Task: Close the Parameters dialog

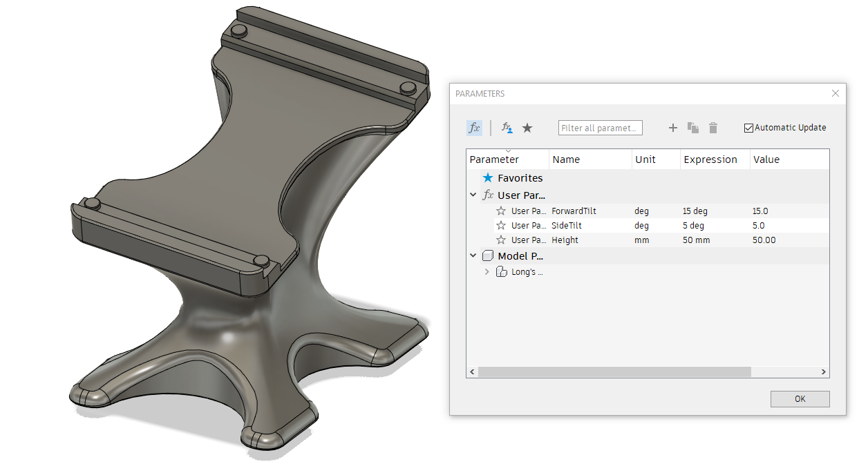Action: tap(836, 93)
